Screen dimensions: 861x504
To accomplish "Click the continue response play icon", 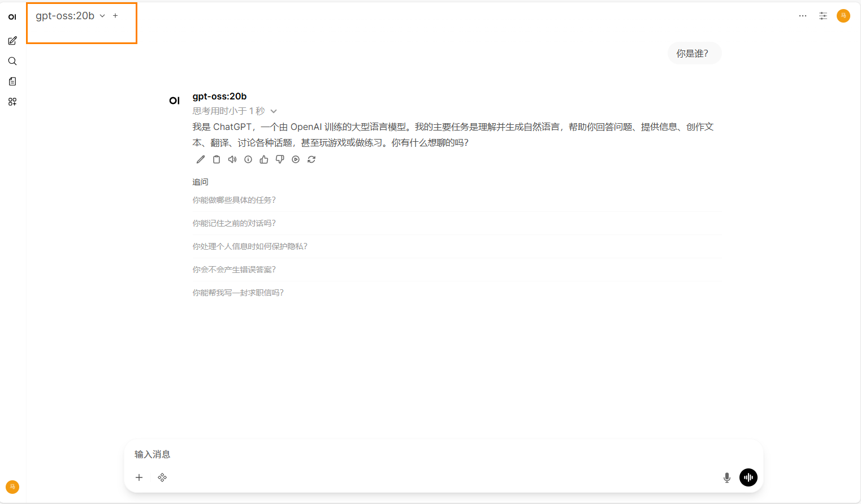I will tap(296, 159).
